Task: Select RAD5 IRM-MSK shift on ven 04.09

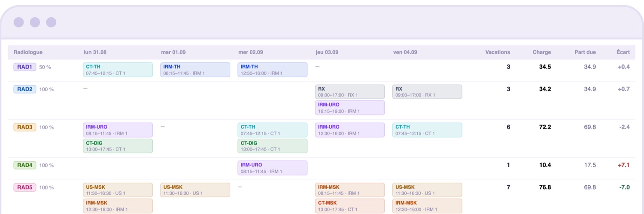Action: 427,206
